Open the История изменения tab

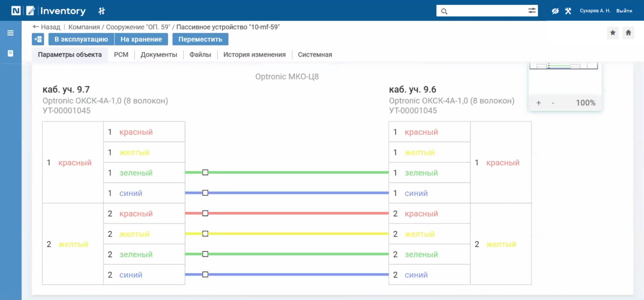(254, 55)
